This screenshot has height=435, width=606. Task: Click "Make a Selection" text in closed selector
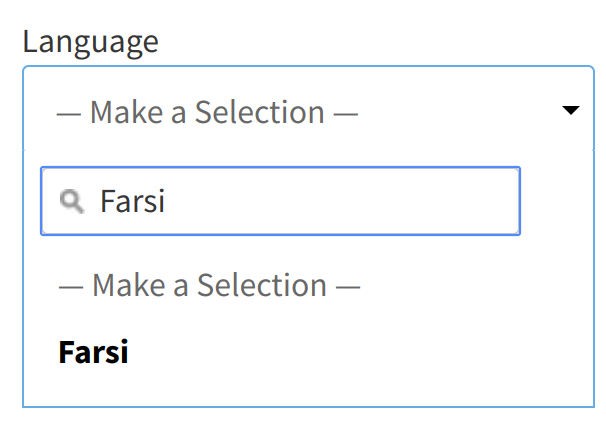[207, 112]
